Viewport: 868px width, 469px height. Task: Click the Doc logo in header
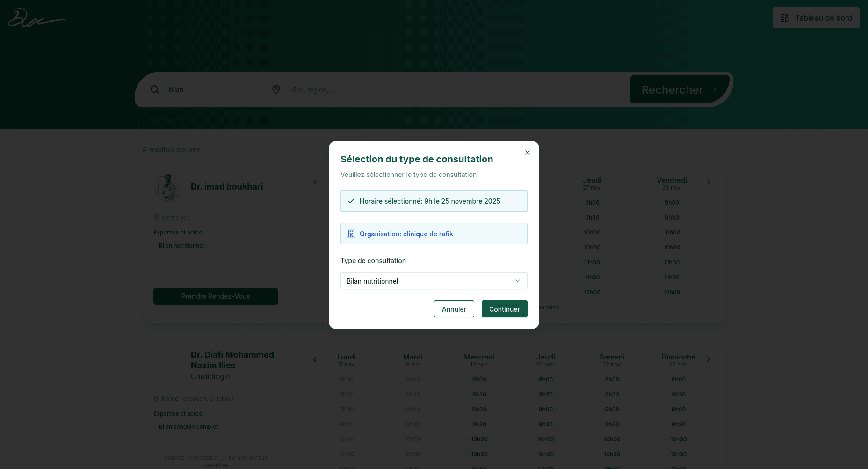[x=36, y=18]
